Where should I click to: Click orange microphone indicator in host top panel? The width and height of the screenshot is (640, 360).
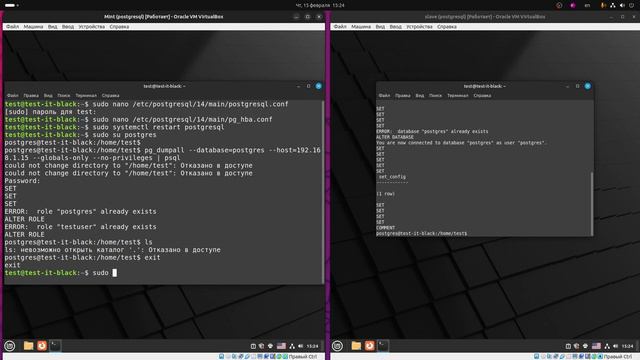603,5
